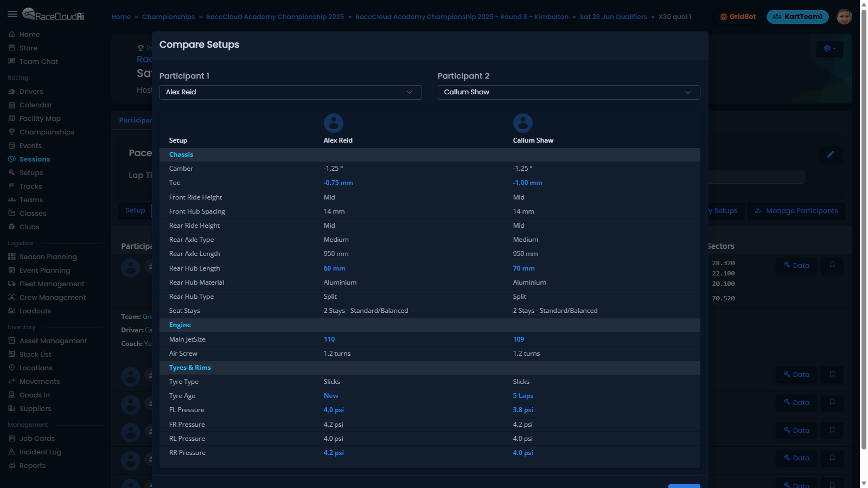The image size is (868, 488).
Task: Open the KartTeam1 profile avatar
Action: click(844, 16)
